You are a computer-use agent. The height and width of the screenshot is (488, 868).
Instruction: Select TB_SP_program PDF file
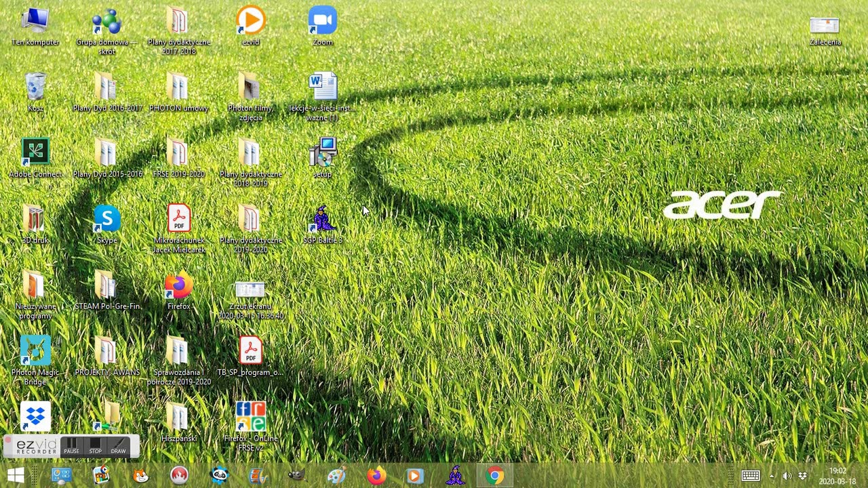tap(250, 356)
